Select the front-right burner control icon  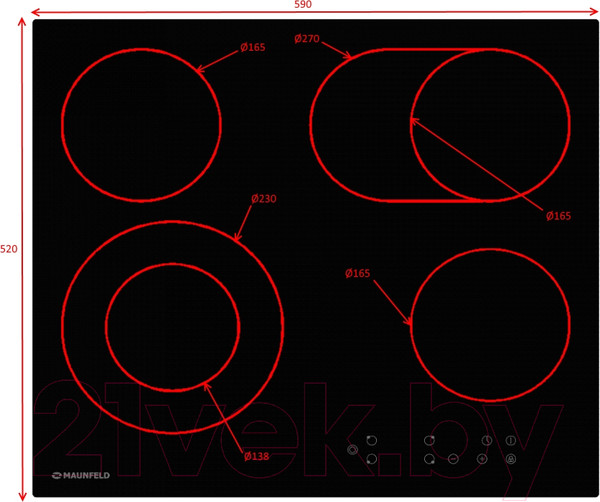pos(429,459)
